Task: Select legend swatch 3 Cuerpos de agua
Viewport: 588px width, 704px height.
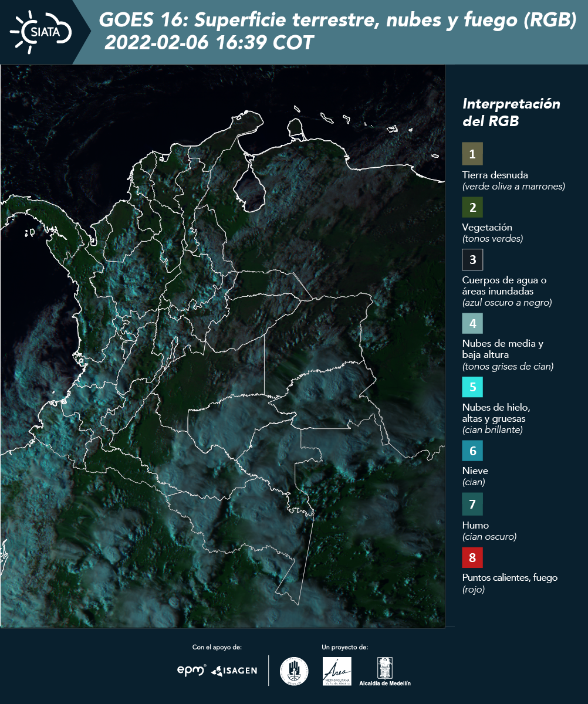Action: [472, 259]
